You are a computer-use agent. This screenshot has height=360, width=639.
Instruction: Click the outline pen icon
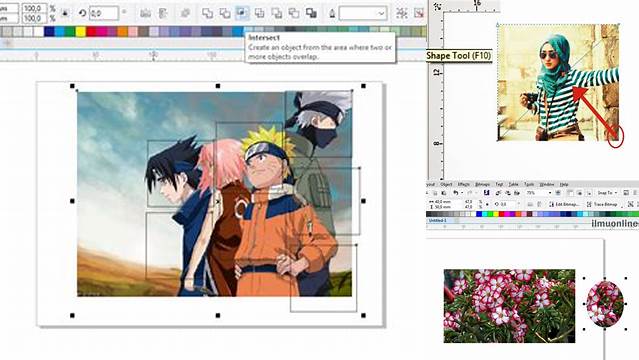point(332,13)
